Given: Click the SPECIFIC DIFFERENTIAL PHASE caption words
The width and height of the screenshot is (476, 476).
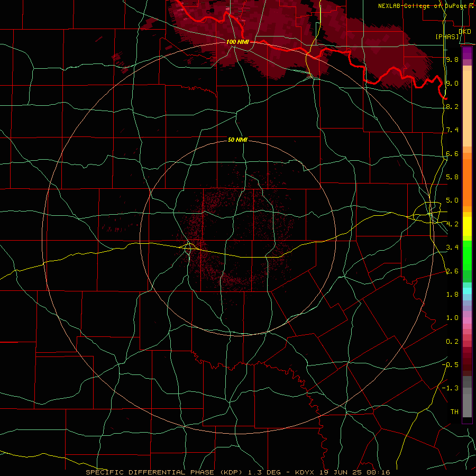Looking at the screenshot, I should 150,472.
